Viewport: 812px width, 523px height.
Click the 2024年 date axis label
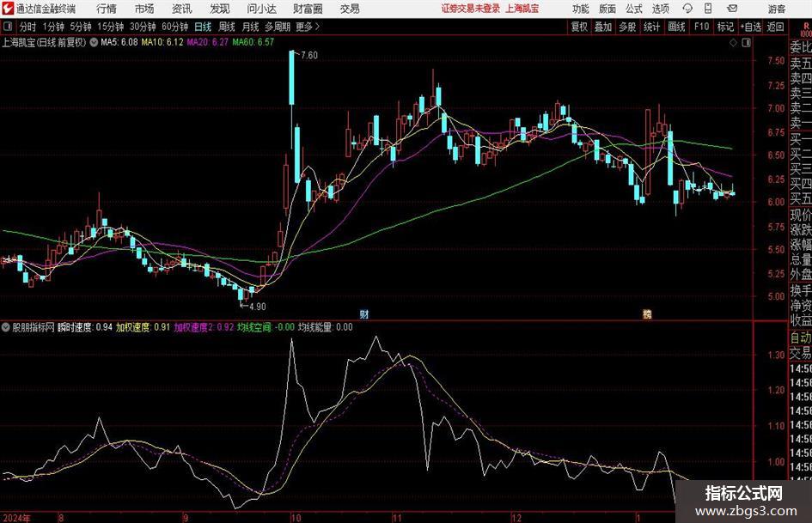pos(16,518)
